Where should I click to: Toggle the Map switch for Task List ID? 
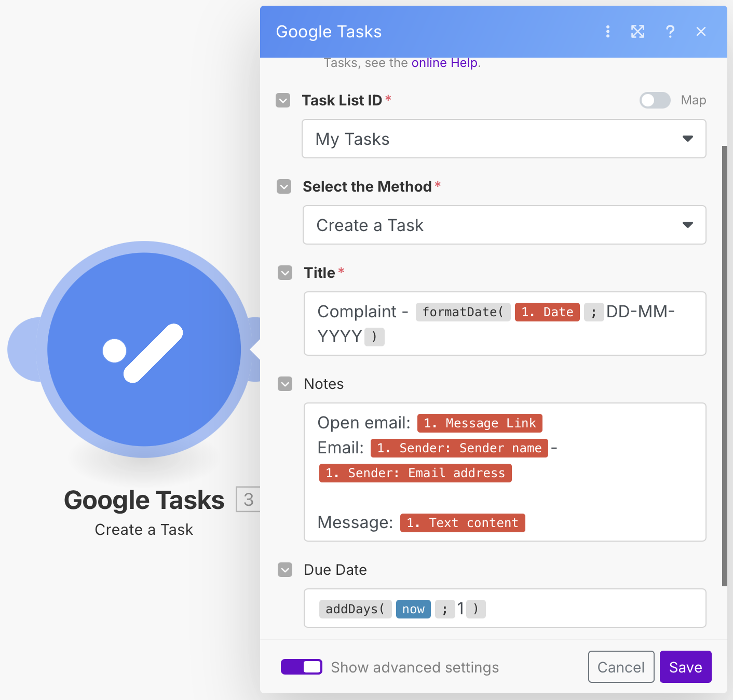[655, 100]
